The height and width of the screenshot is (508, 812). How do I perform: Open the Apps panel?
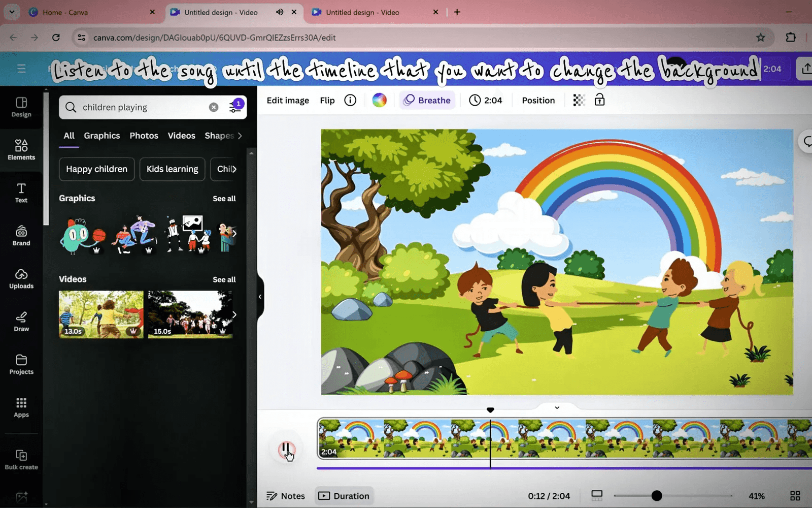(21, 407)
